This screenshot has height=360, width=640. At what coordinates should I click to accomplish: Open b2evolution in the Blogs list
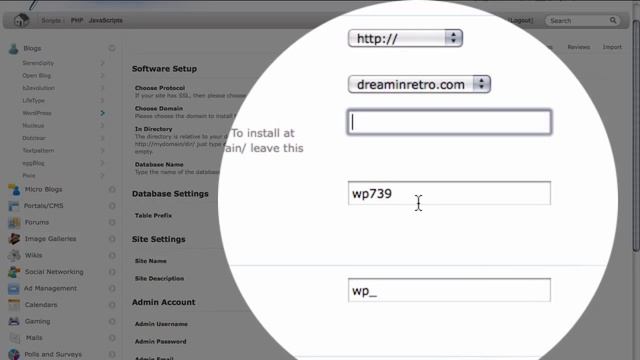tap(38, 88)
